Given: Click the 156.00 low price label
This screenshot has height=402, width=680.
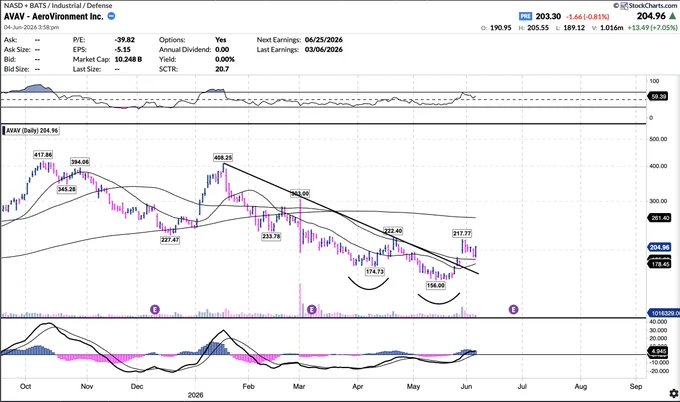Looking at the screenshot, I should (x=435, y=285).
